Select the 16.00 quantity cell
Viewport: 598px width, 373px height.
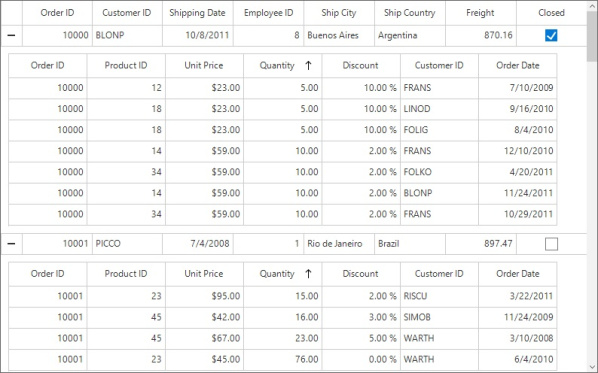pos(283,317)
